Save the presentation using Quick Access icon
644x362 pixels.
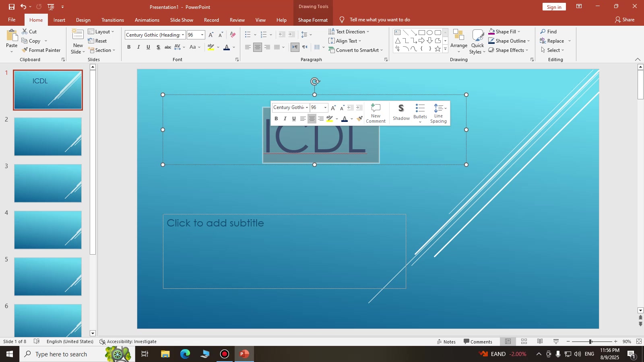point(12,7)
